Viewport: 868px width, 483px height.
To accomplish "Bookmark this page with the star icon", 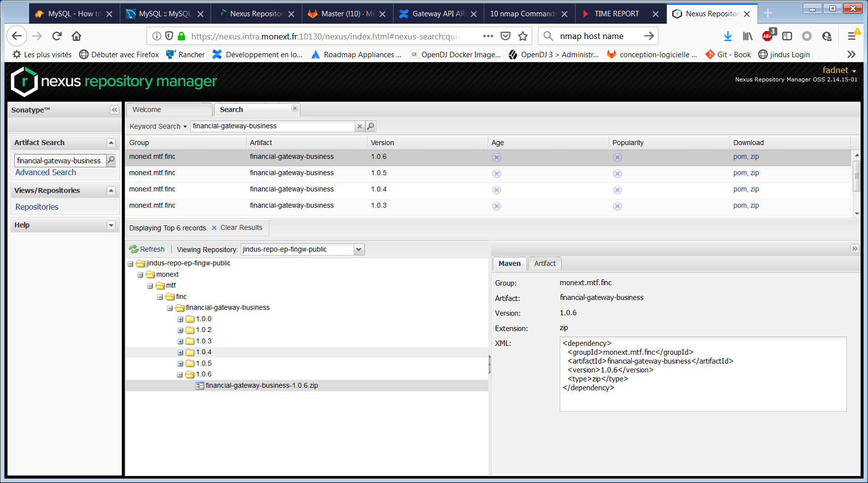I will click(x=523, y=36).
